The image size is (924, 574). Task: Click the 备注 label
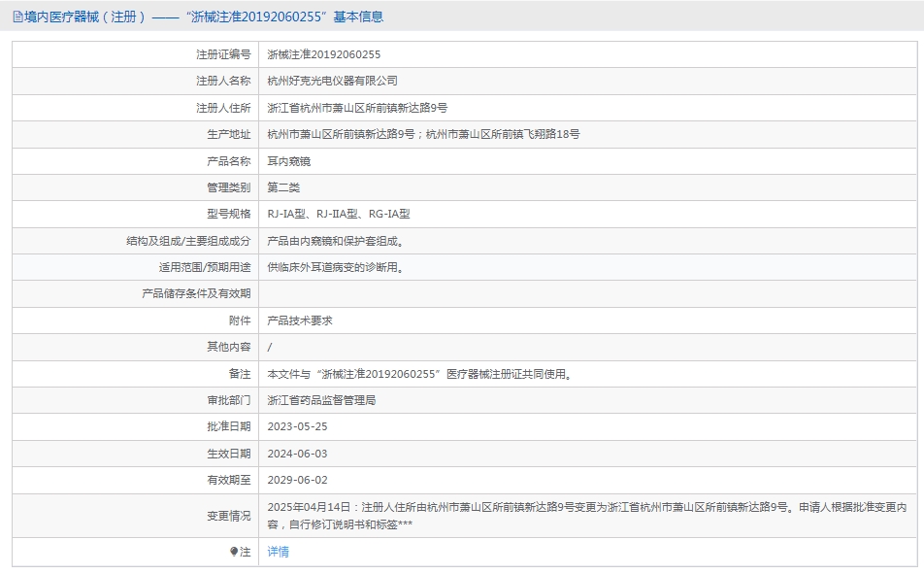point(240,373)
